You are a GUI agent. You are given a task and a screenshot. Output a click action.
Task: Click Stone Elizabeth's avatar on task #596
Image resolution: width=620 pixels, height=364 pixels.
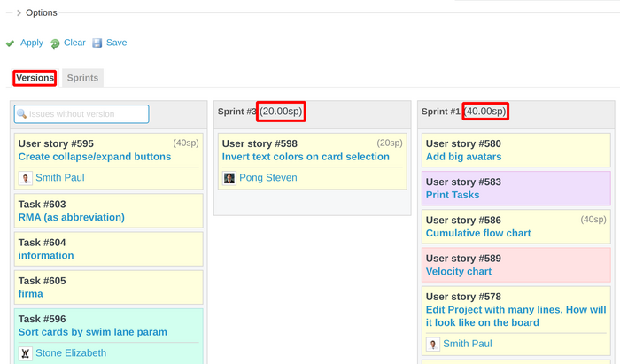(26, 353)
